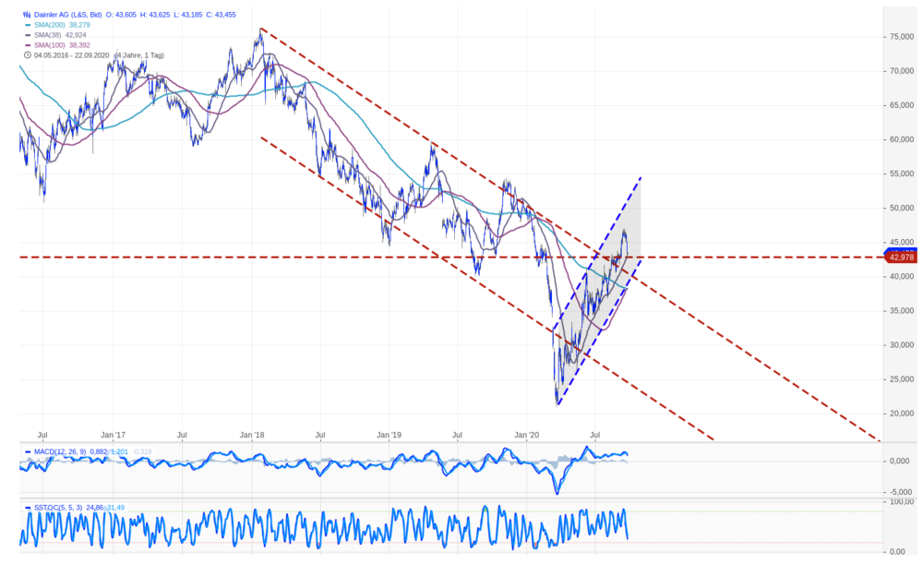Click the (4 Jahre, 1 Tag) period label
The height and width of the screenshot is (588, 923).
(x=139, y=55)
